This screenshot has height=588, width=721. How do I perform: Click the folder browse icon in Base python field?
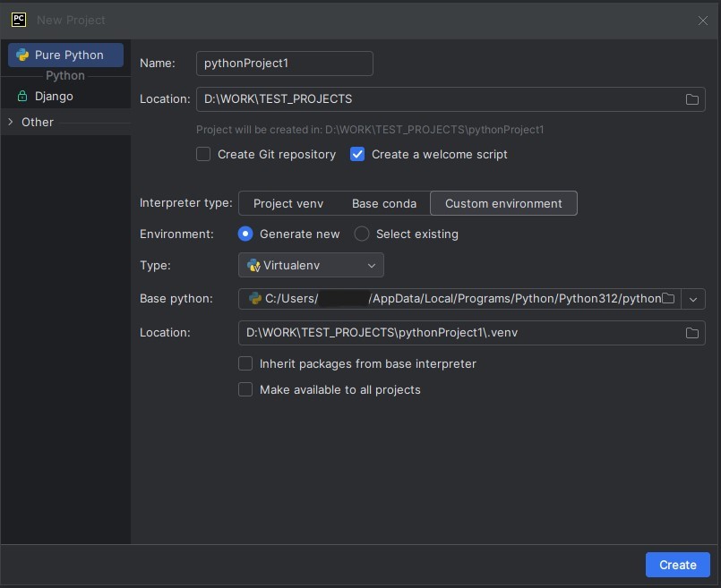point(668,299)
